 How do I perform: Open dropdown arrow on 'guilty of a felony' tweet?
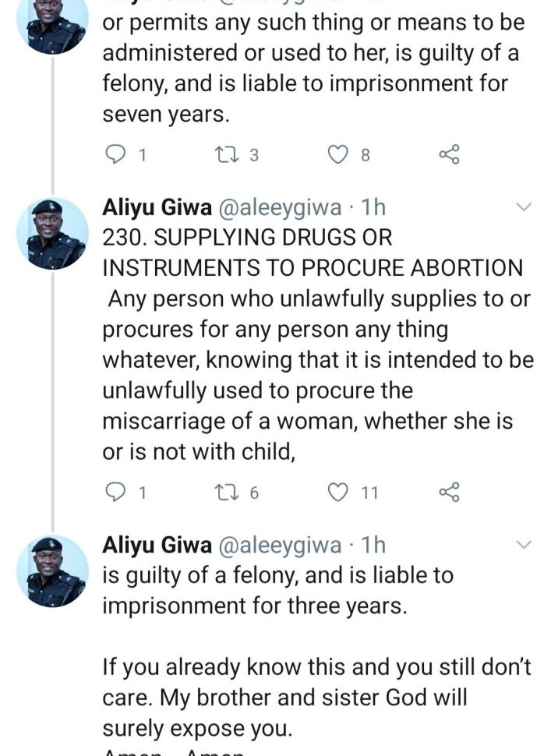[524, 545]
